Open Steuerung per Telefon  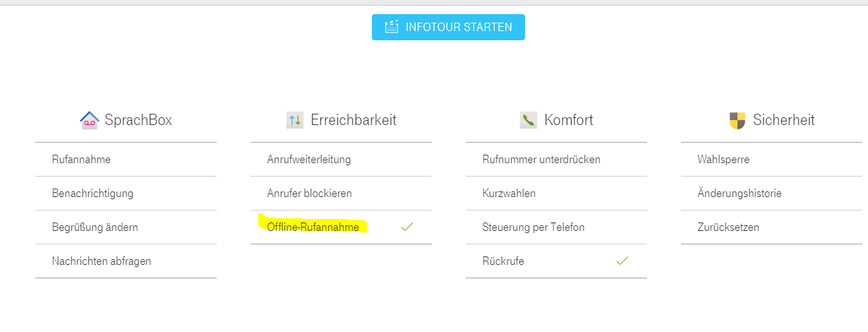pos(533,227)
